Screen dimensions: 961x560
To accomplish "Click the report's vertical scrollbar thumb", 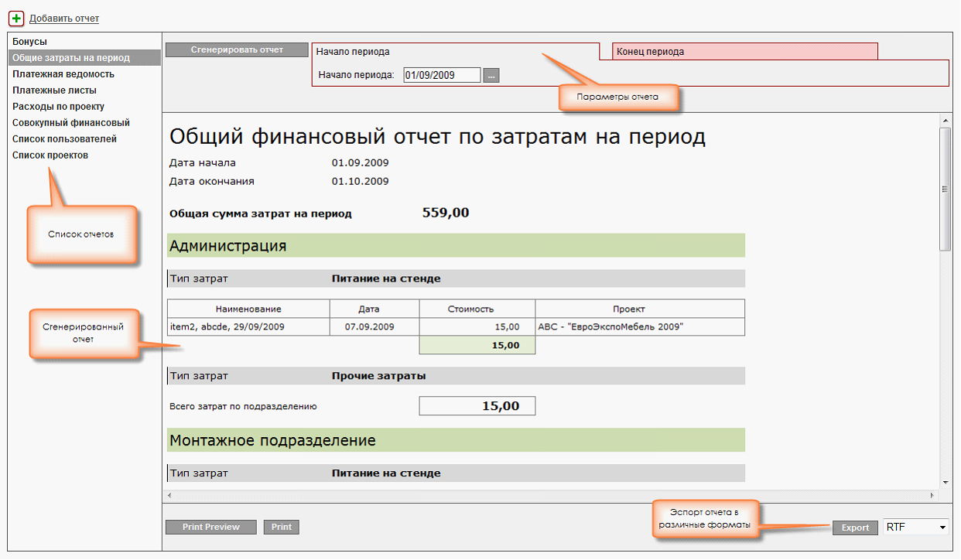I will 945,189.
